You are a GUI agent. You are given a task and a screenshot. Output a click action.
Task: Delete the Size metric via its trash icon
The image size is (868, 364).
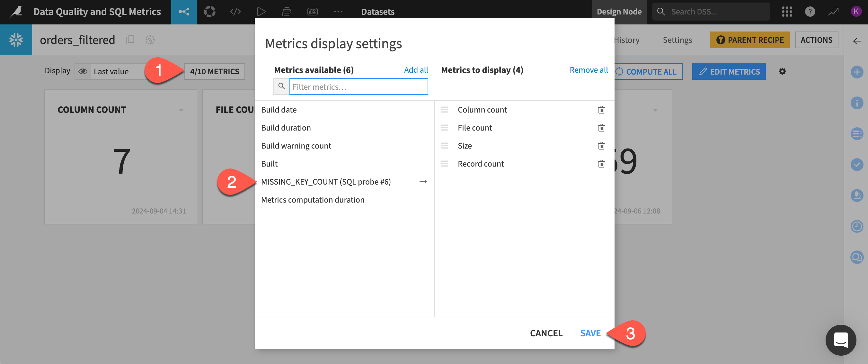pyautogui.click(x=601, y=146)
